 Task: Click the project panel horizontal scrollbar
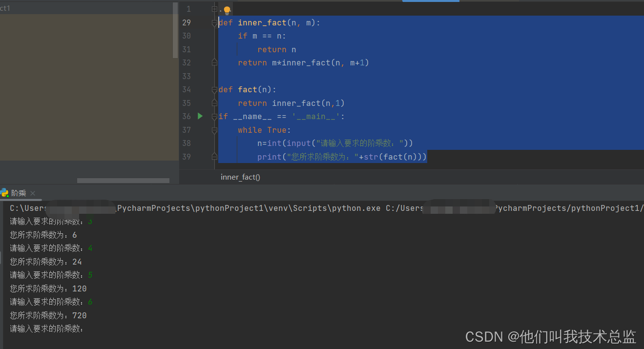(x=123, y=181)
